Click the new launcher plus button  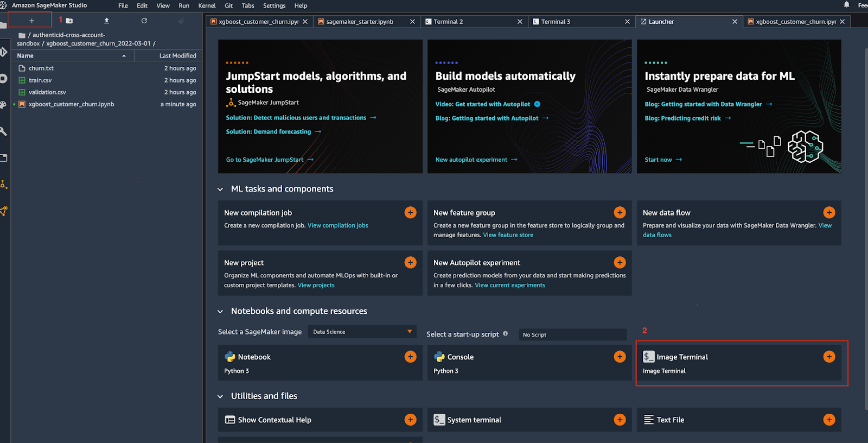point(31,21)
